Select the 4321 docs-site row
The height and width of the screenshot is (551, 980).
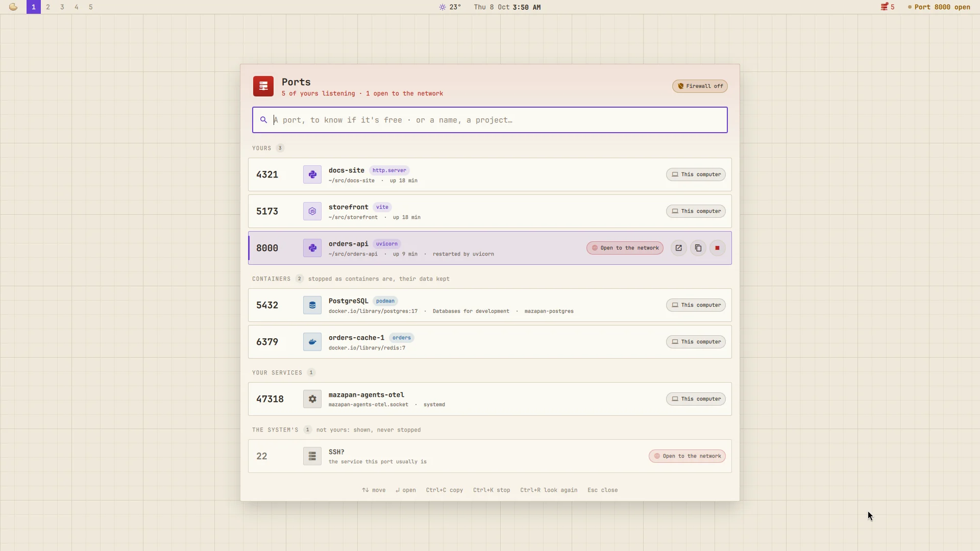coord(490,174)
